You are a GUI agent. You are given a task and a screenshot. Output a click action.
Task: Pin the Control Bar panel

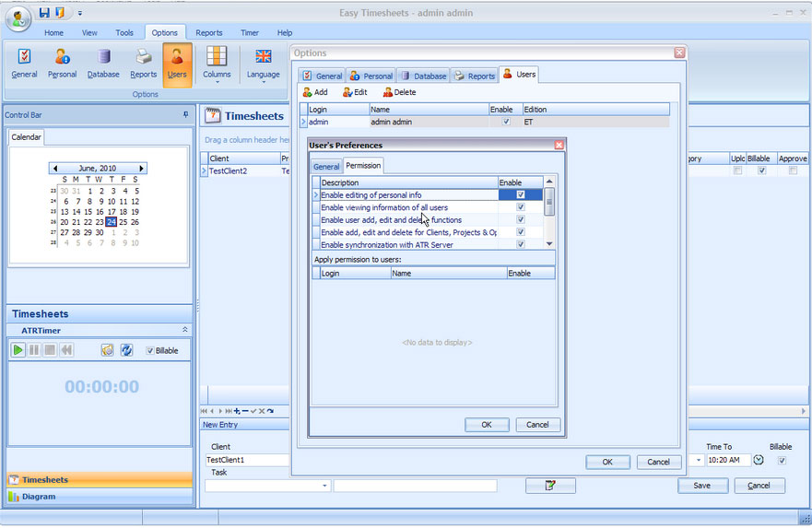(x=186, y=115)
